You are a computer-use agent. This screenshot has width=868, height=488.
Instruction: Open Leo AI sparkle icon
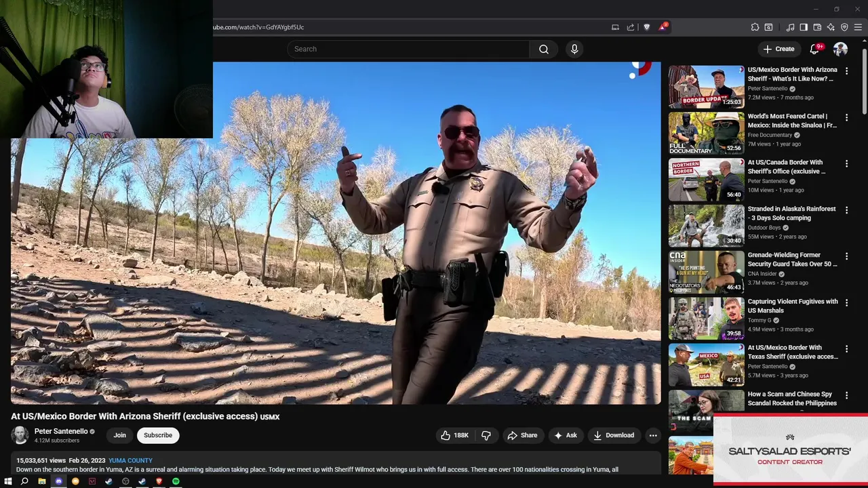(x=831, y=27)
